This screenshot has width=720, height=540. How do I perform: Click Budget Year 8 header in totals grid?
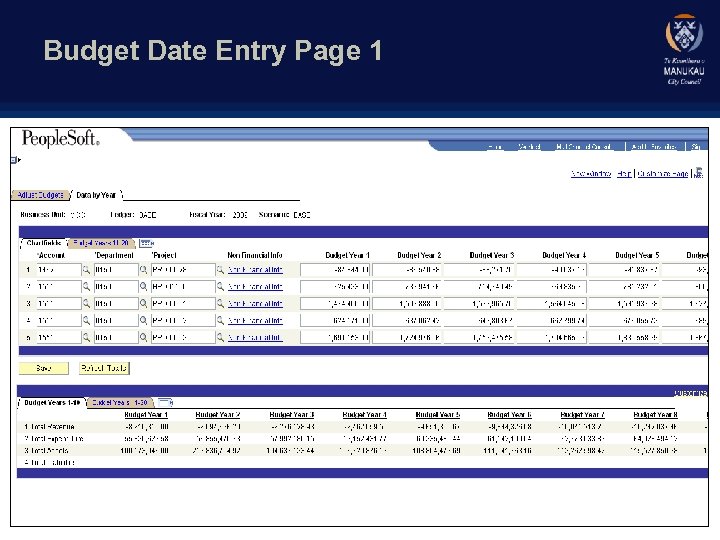[x=655, y=415]
